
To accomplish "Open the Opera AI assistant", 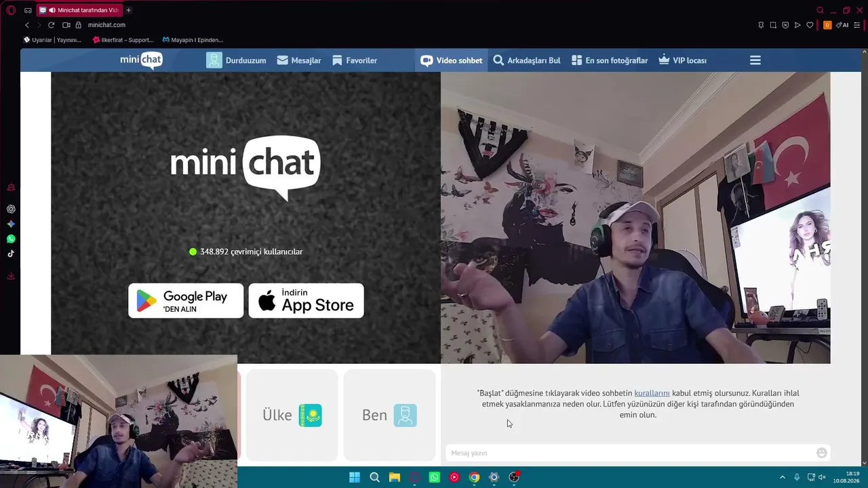I will 842,25.
